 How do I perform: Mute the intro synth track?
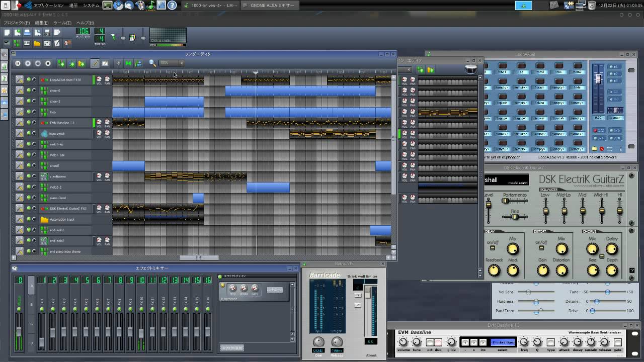pos(29,133)
